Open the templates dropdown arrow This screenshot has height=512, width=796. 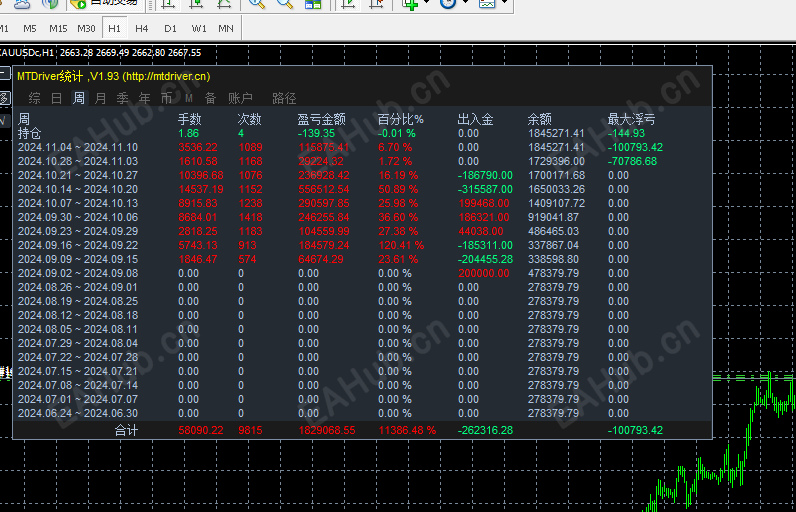505,3
